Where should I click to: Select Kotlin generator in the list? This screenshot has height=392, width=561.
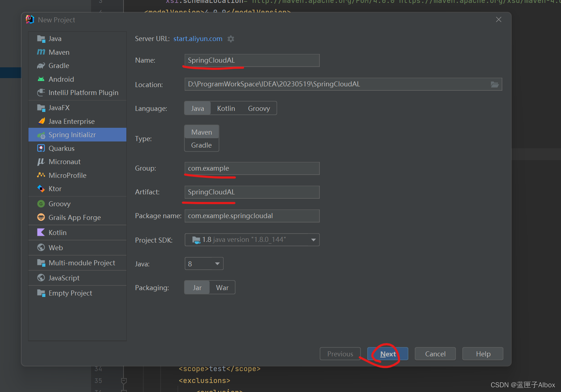click(x=77, y=233)
